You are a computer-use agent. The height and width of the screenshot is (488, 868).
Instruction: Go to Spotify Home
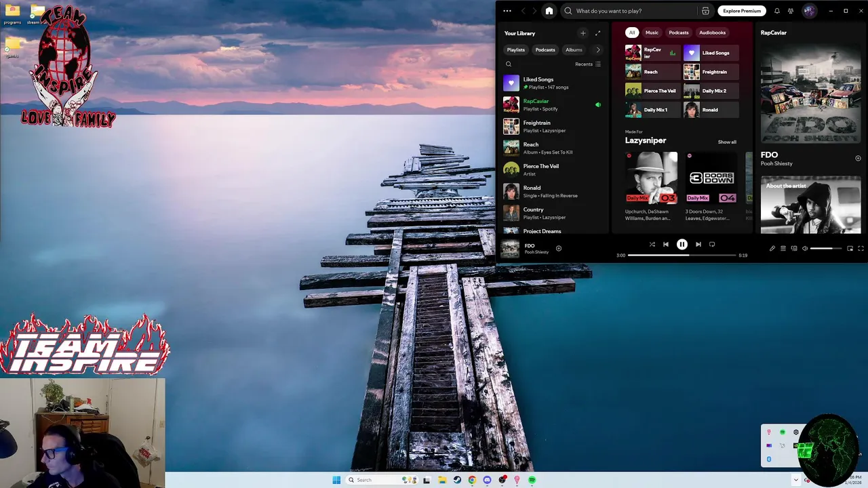tap(549, 11)
